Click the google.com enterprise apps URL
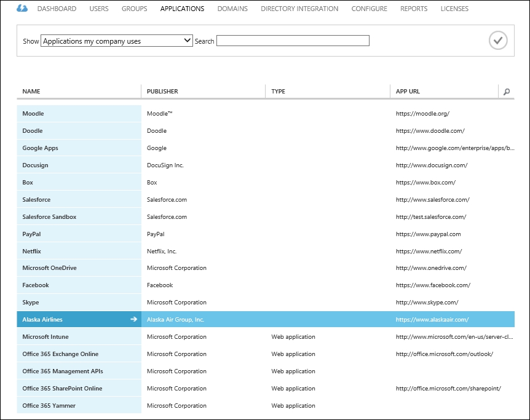 point(455,148)
